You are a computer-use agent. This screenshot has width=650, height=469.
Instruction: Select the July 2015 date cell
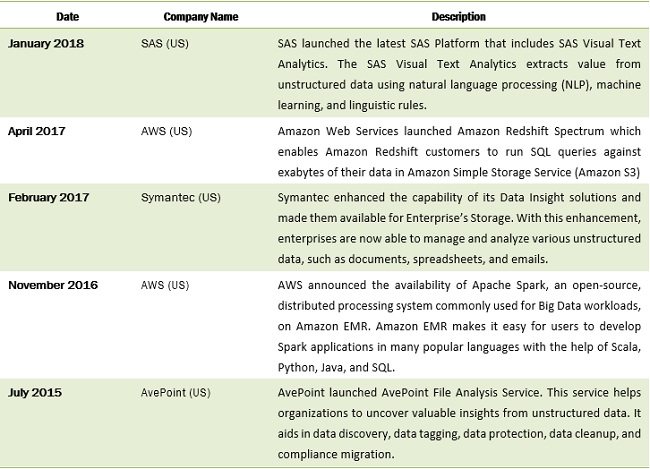33,391
